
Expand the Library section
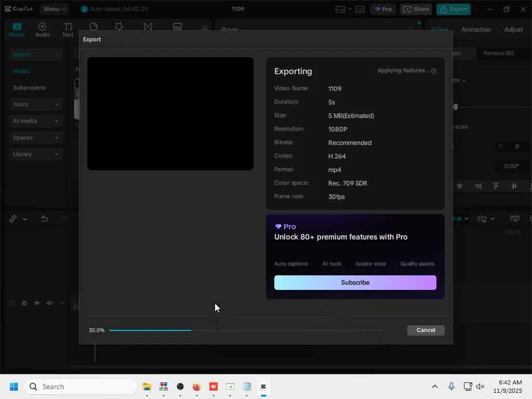(36, 154)
